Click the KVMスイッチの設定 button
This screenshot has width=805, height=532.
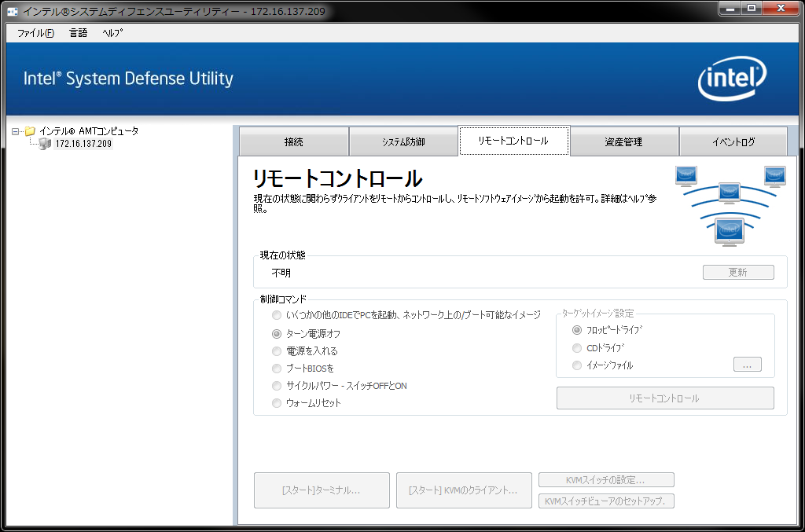tap(606, 480)
